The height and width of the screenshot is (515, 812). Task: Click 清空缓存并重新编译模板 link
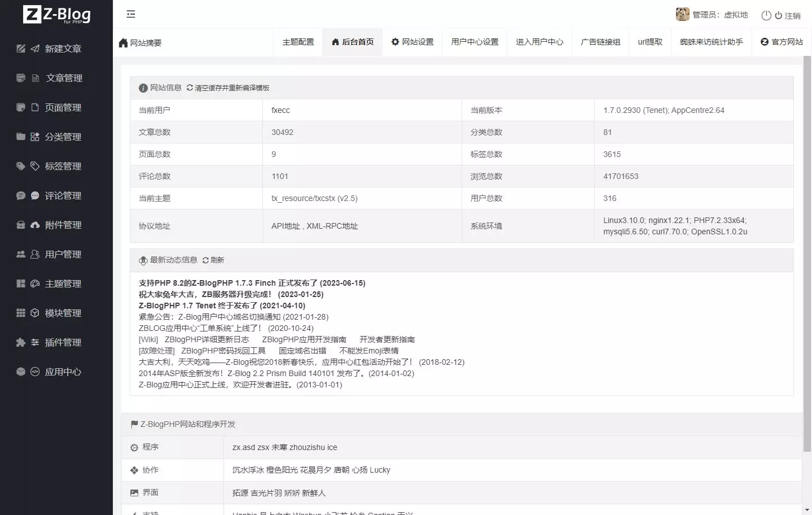click(228, 88)
